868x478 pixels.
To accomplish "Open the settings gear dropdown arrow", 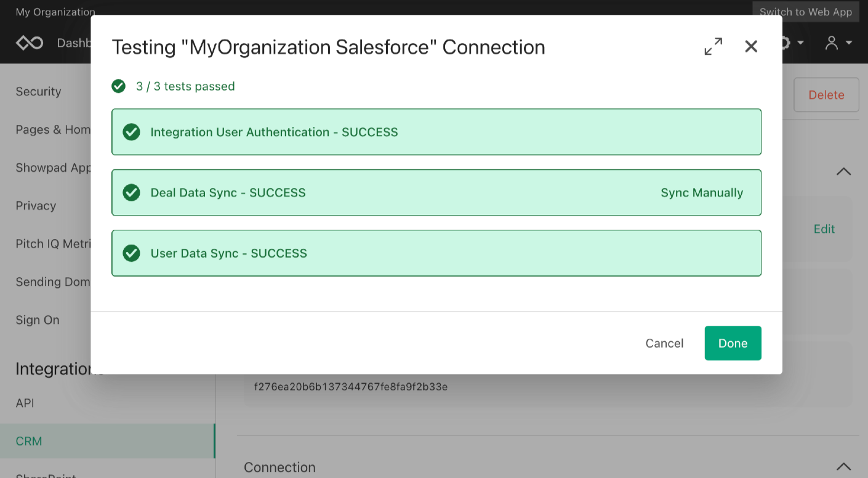I will pyautogui.click(x=800, y=43).
